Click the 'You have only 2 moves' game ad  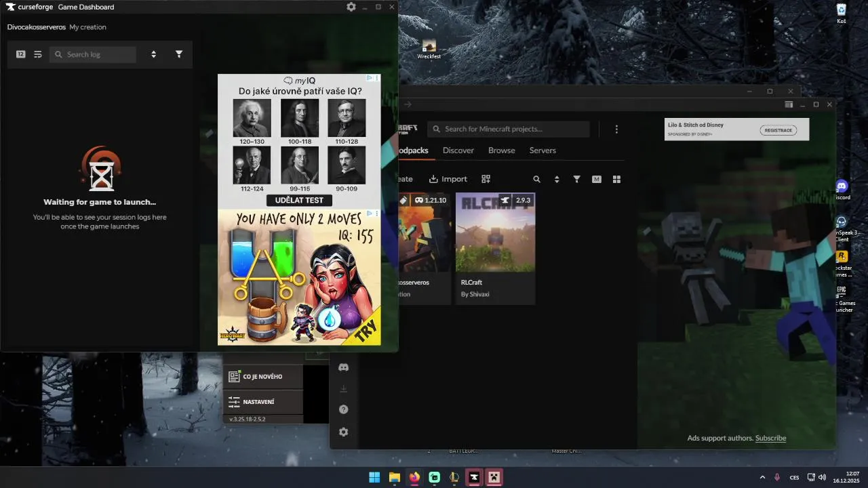(x=299, y=277)
